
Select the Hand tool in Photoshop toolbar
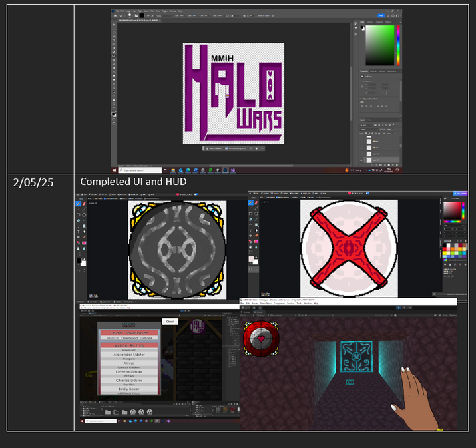(114, 100)
